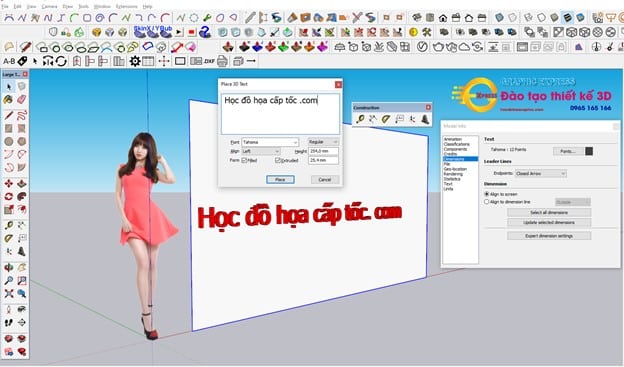
Task: Open Endpoints dropdown showing Closed Arrow
Action: click(x=541, y=174)
